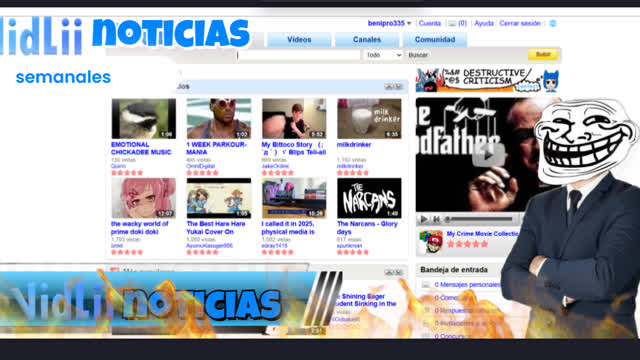Rate My Crime Movie Collection with stars
The width and height of the screenshot is (640, 360).
tap(467, 244)
